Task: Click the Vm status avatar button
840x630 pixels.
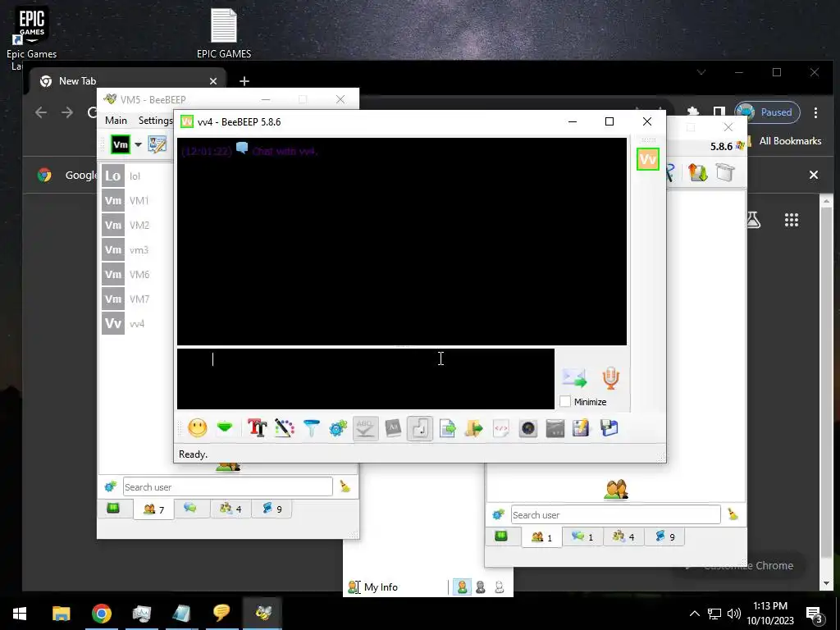Action: coord(121,144)
